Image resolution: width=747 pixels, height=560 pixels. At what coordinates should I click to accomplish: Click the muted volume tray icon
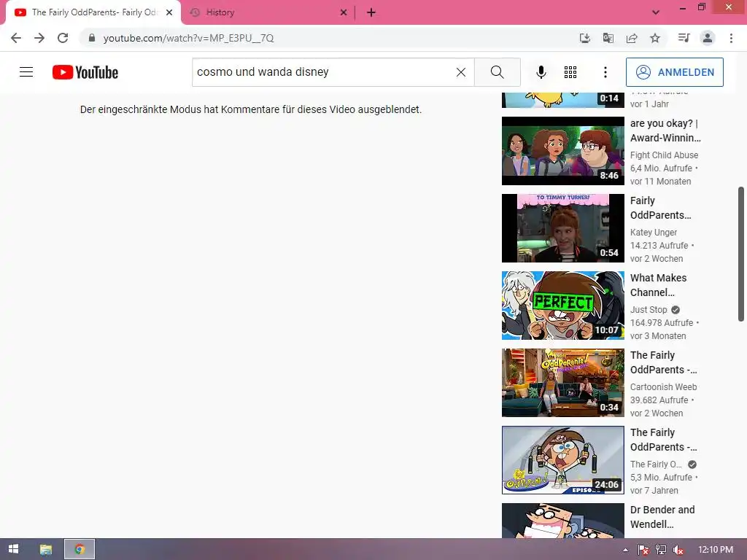pyautogui.click(x=678, y=550)
